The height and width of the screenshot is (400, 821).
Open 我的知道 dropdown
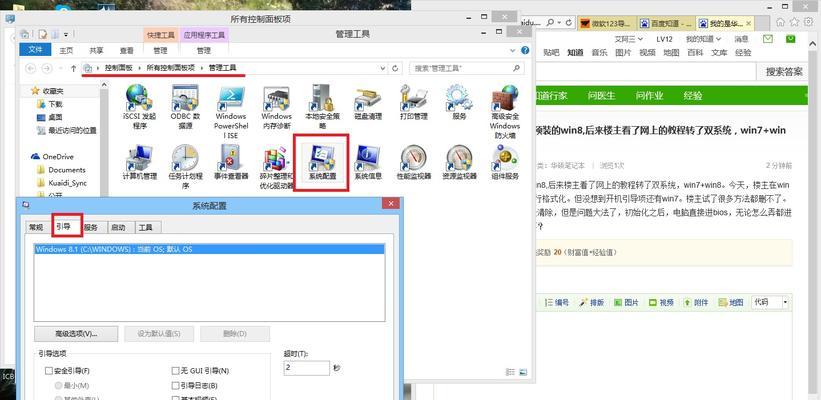703,39
